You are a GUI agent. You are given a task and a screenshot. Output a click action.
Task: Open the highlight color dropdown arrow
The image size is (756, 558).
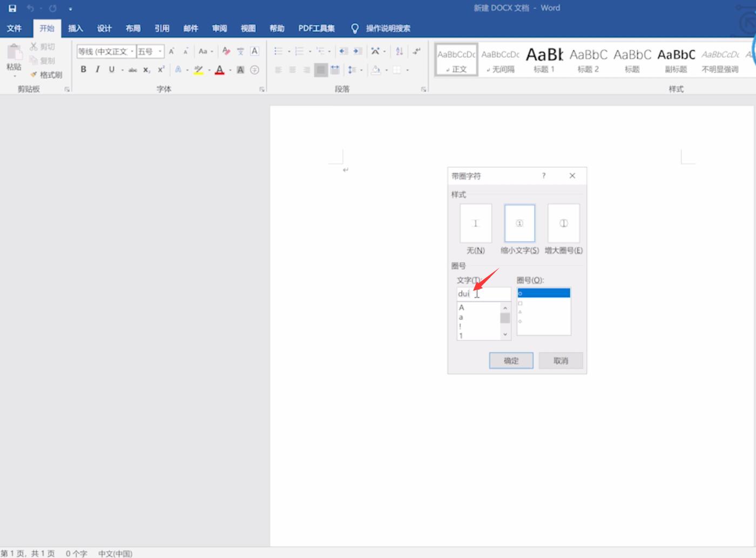click(208, 70)
